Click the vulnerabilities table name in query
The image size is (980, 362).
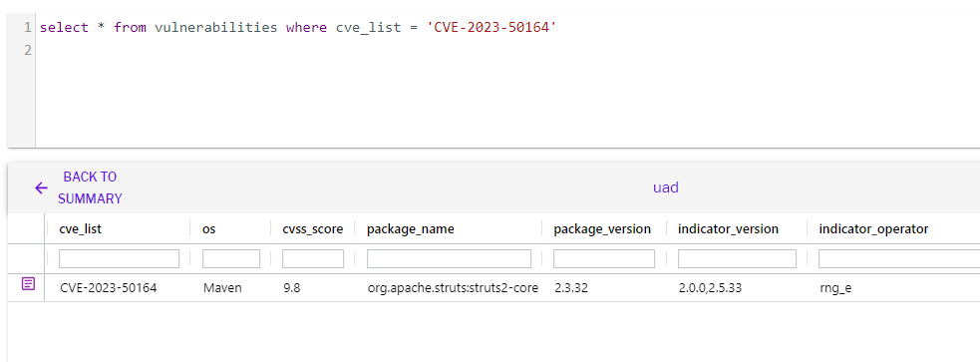coord(216,28)
